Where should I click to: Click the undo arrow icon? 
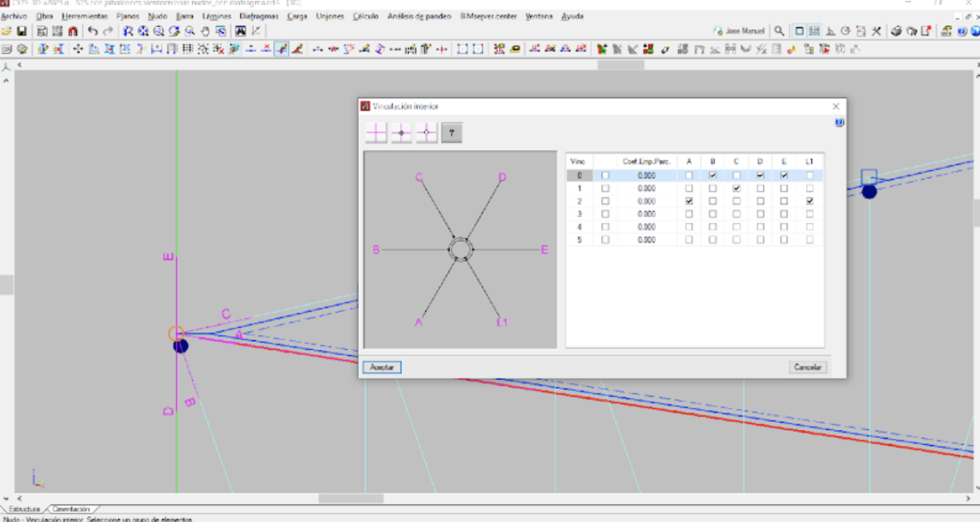(x=93, y=31)
